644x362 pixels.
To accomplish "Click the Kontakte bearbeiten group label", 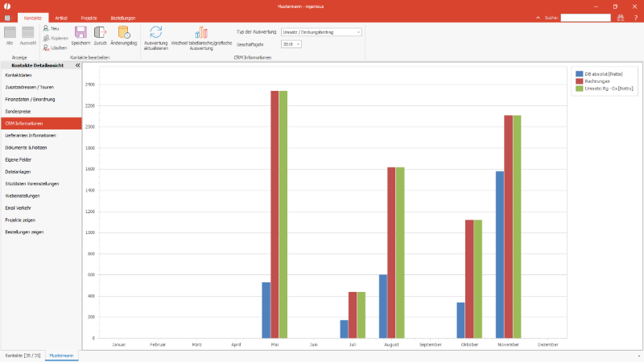I will click(89, 57).
